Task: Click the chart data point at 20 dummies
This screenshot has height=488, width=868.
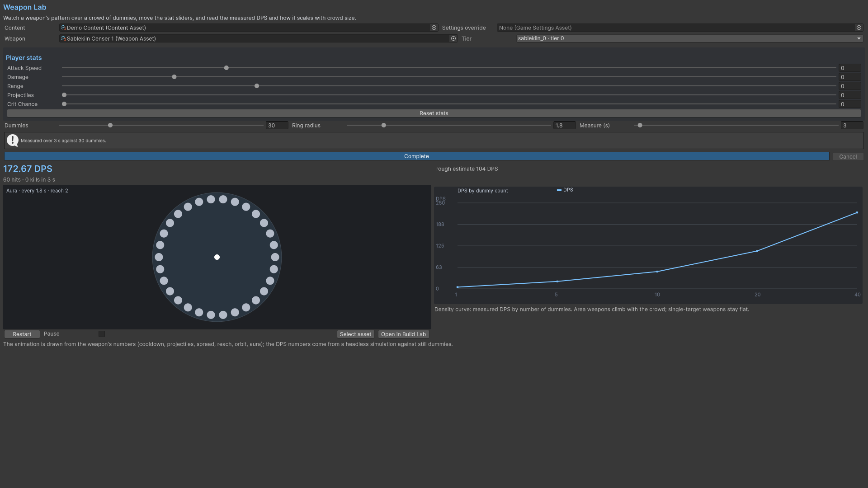Action: coord(757,251)
